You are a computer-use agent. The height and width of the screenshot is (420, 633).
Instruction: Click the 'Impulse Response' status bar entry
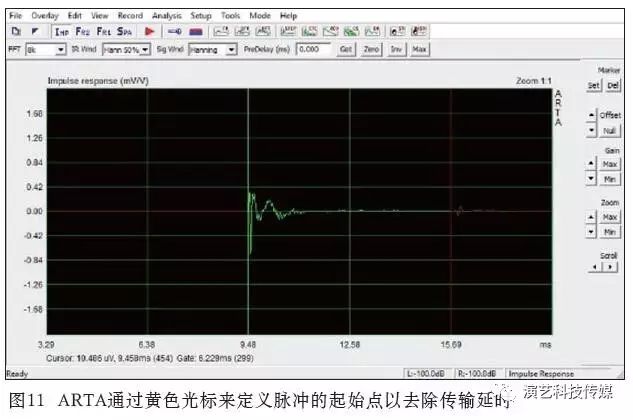point(541,374)
